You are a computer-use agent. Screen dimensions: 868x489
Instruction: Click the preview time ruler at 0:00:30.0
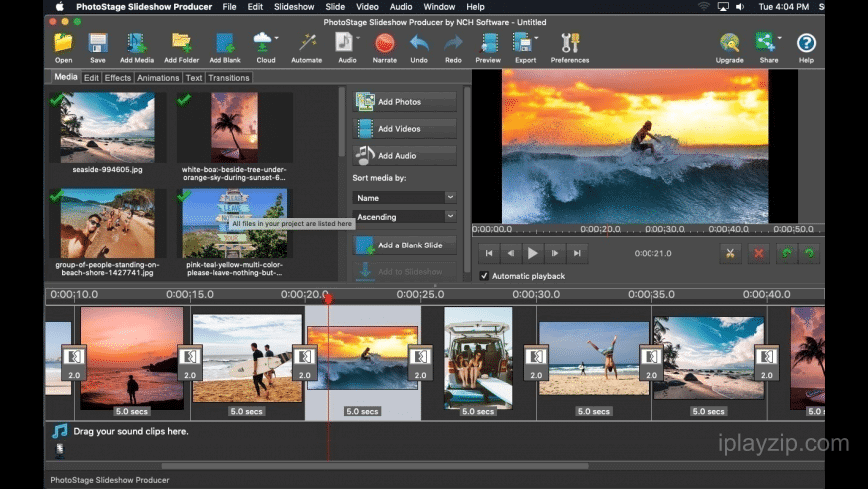(x=664, y=229)
